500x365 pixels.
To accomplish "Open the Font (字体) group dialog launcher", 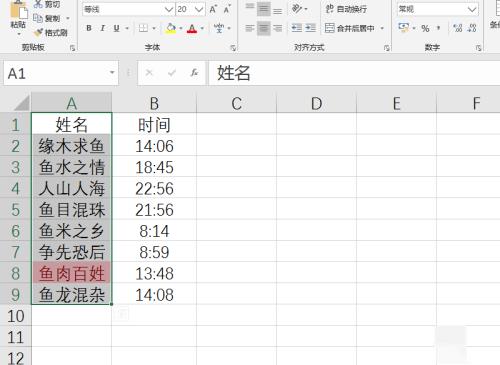I will tap(233, 48).
